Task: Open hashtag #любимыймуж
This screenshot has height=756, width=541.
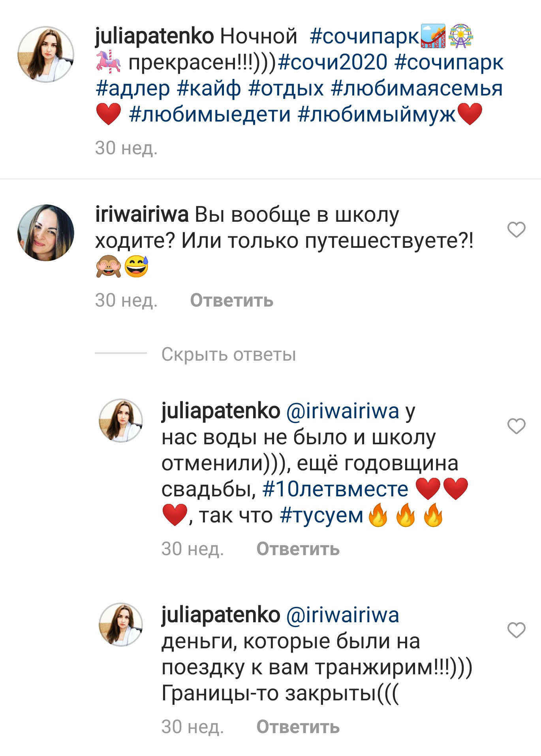Action: click(x=377, y=114)
